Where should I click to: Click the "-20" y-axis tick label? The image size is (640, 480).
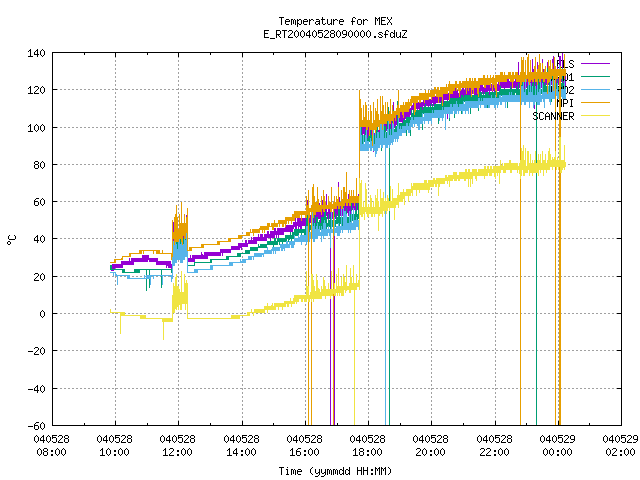pyautogui.click(x=36, y=351)
